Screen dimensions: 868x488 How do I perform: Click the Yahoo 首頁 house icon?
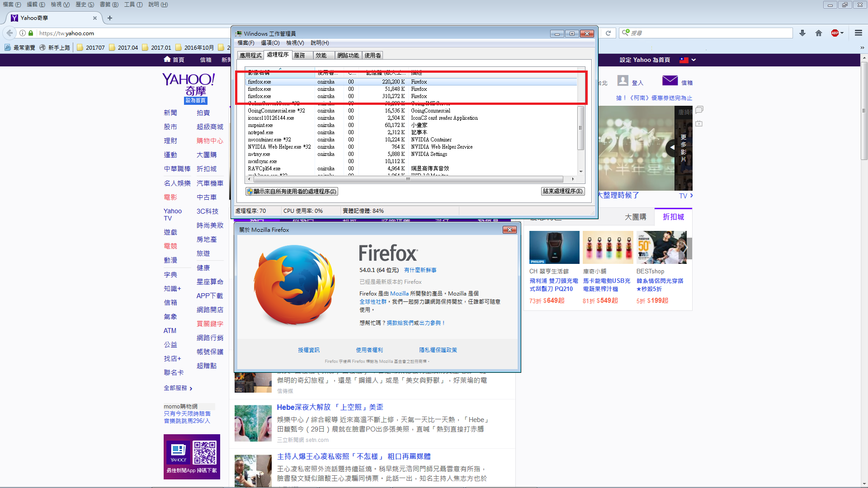pos(167,59)
